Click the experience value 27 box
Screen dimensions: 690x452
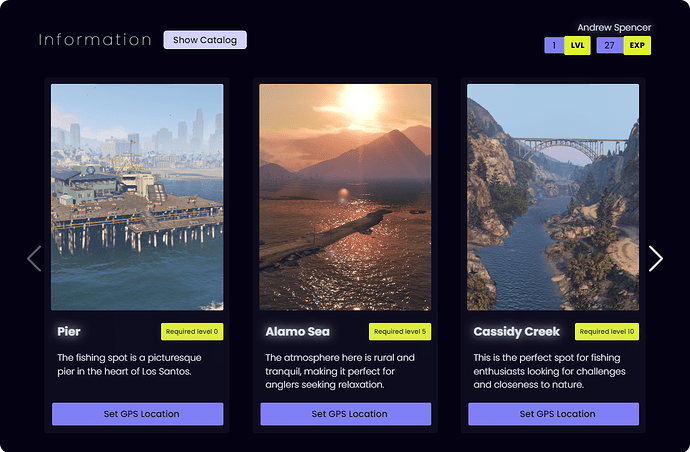pyautogui.click(x=609, y=45)
